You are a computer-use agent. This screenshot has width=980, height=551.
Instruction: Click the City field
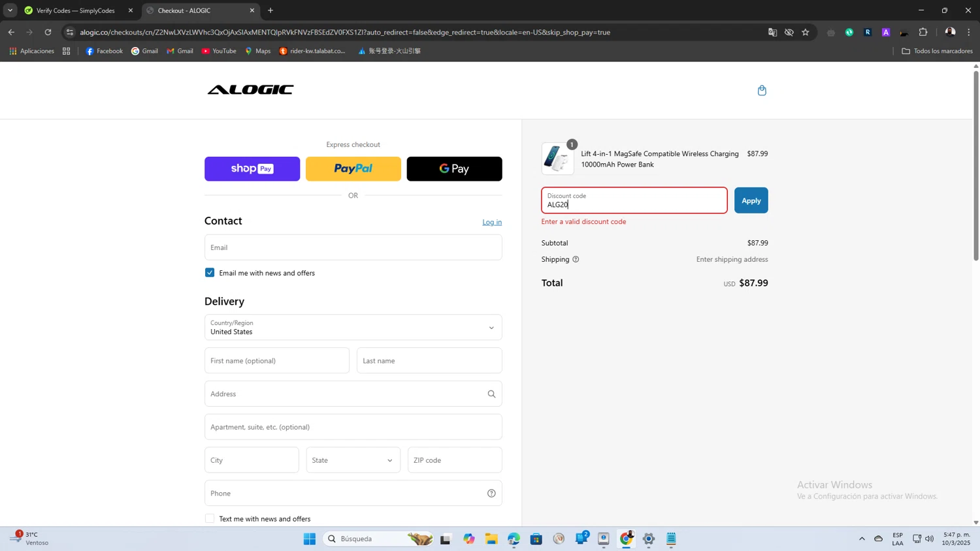click(252, 460)
